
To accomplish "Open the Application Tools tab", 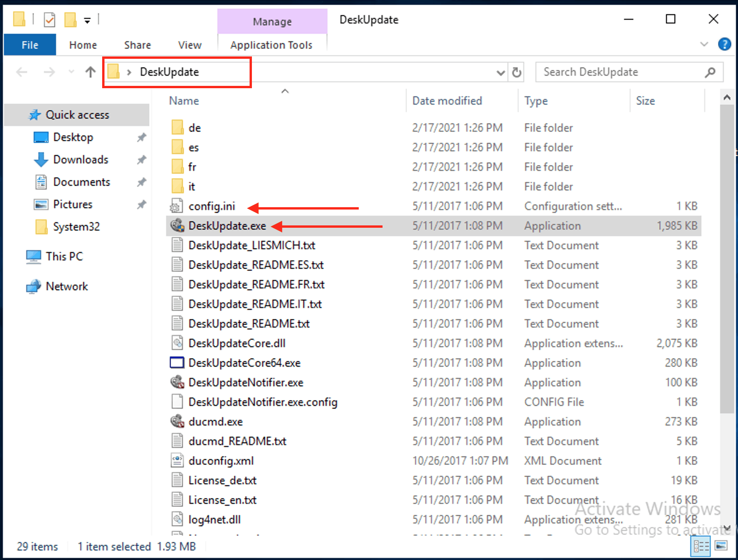I will coord(272,45).
